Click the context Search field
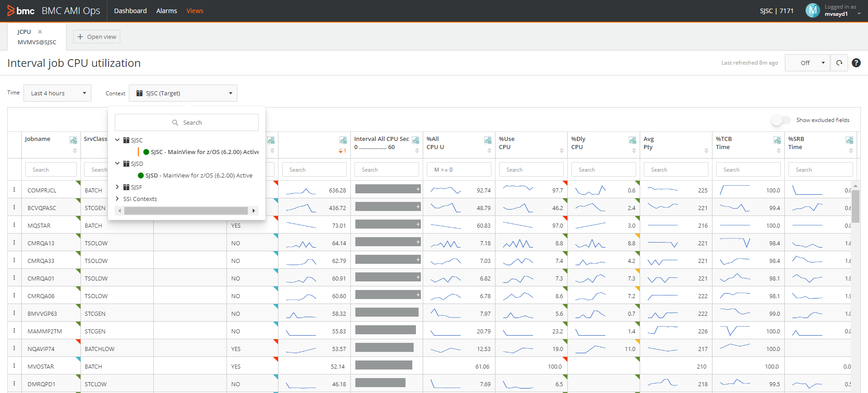The height and width of the screenshot is (393, 868). [x=187, y=122]
